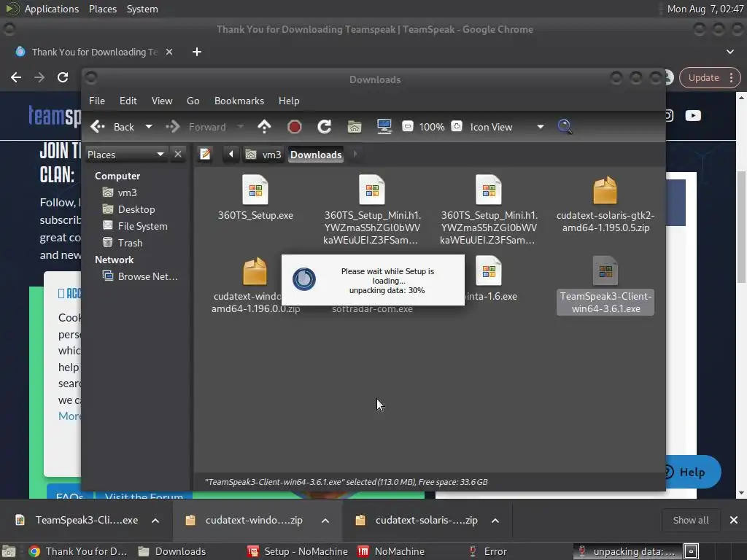This screenshot has width=747, height=560.
Task: Open the cudatext-windo....zip download options chevron
Action: click(x=325, y=521)
